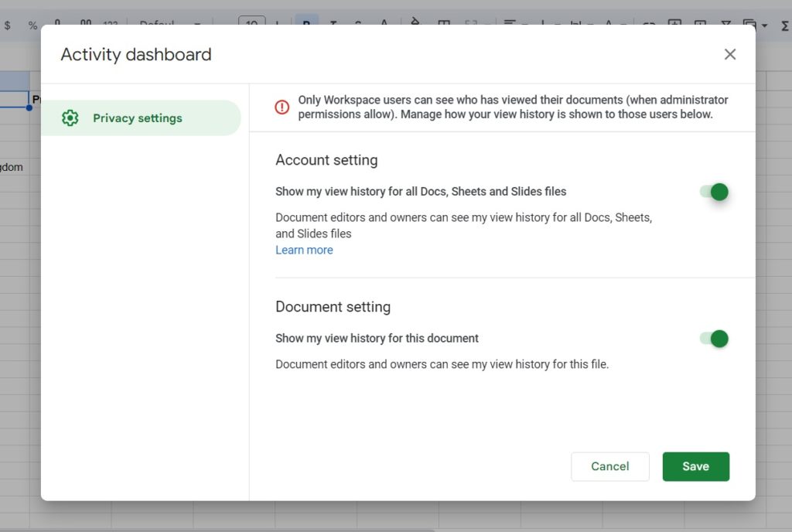Open the Learn more link
The image size is (792, 532).
[304, 250]
